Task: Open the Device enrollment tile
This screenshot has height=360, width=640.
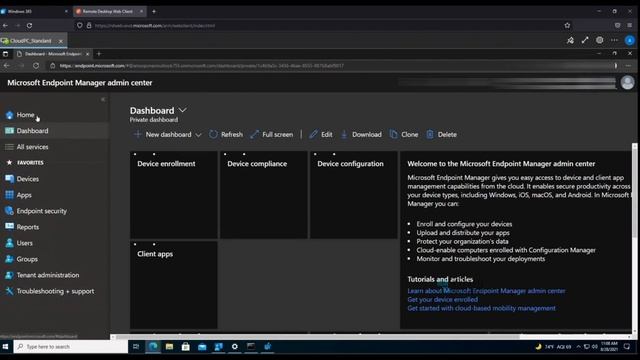Action: point(173,195)
